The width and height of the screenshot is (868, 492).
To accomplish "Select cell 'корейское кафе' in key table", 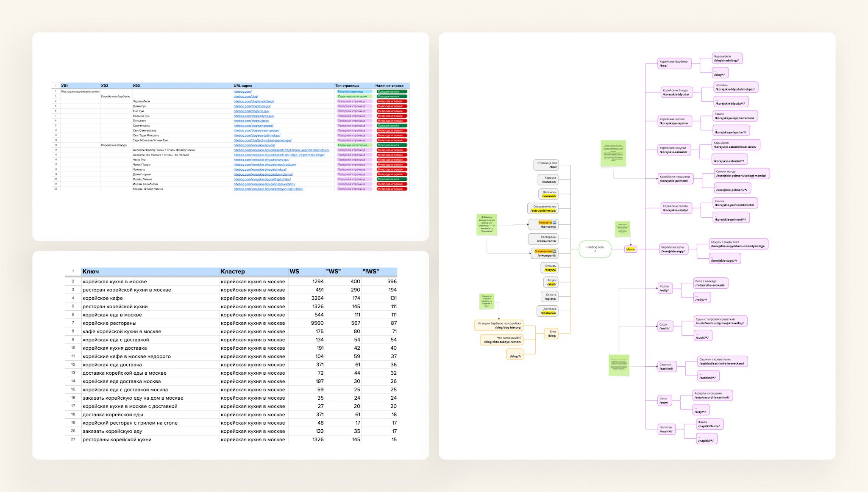I will (103, 298).
